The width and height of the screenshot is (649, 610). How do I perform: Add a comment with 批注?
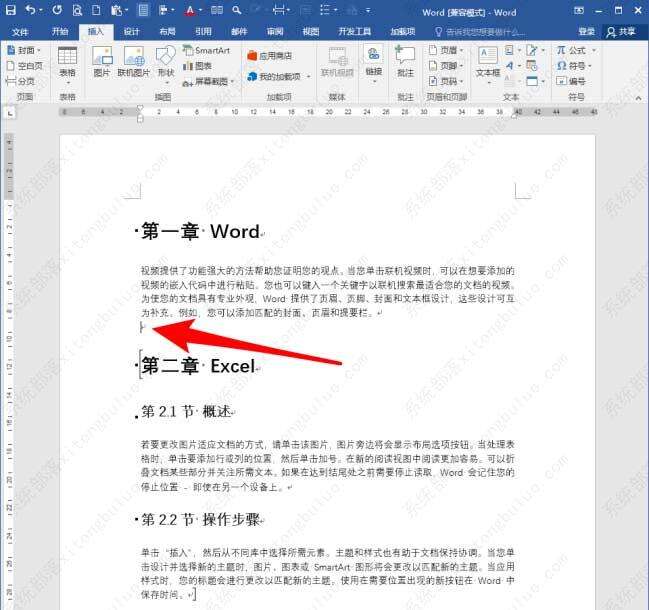pyautogui.click(x=405, y=62)
